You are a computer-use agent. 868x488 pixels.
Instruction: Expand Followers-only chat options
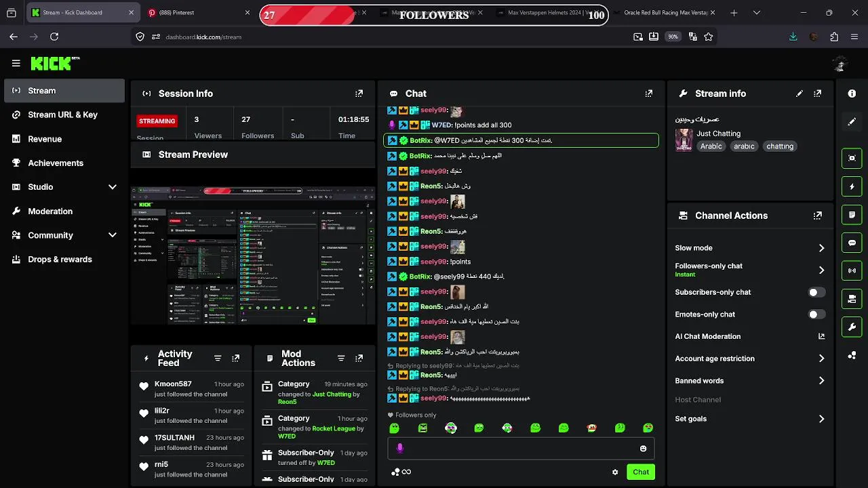pyautogui.click(x=821, y=270)
